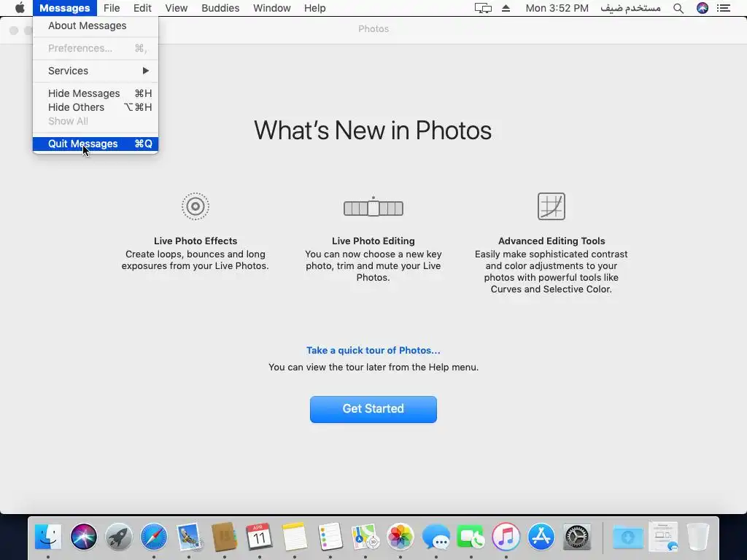Expand the Services submenu arrow
This screenshot has height=560, width=747.
click(x=146, y=71)
